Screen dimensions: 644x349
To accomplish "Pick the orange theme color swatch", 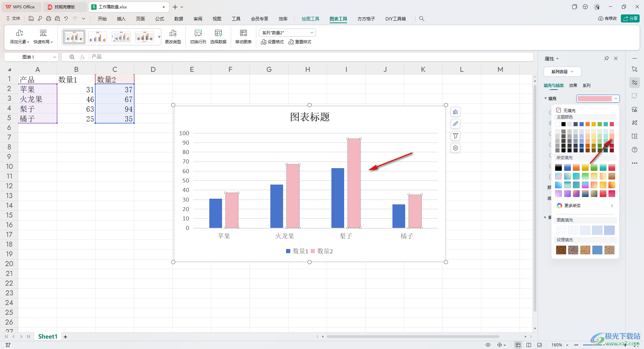I will (x=588, y=124).
